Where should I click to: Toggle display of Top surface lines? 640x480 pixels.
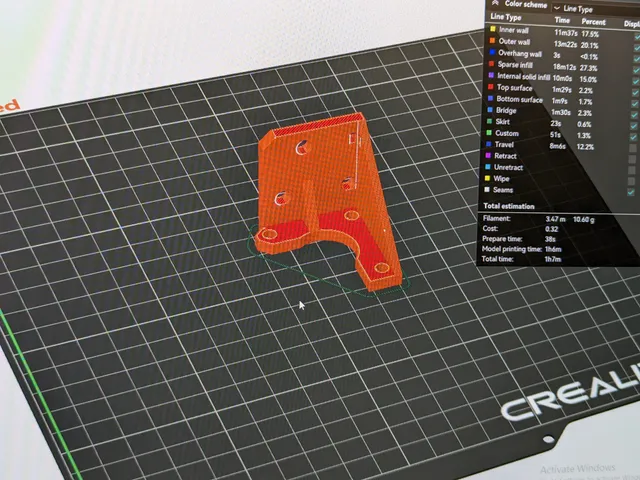(x=636, y=93)
